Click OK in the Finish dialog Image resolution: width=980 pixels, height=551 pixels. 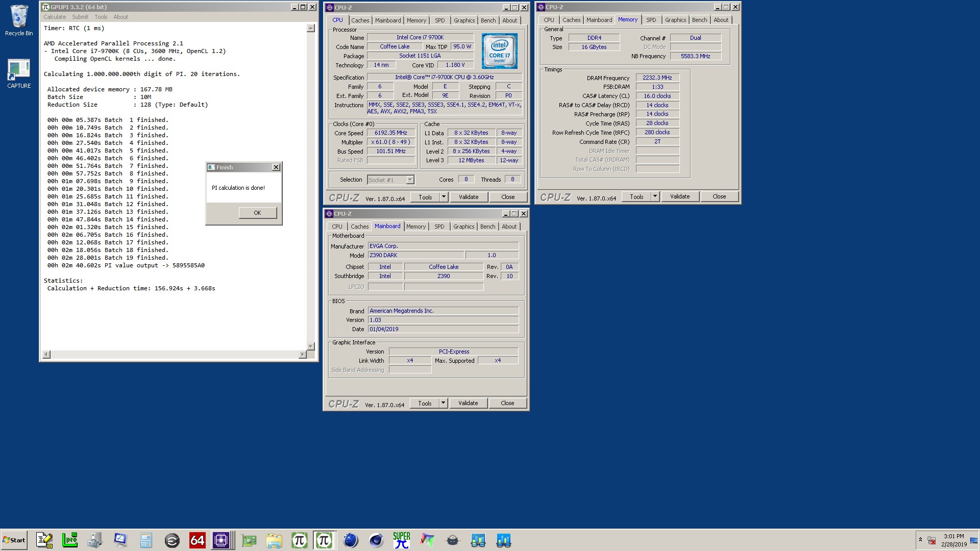pos(258,213)
